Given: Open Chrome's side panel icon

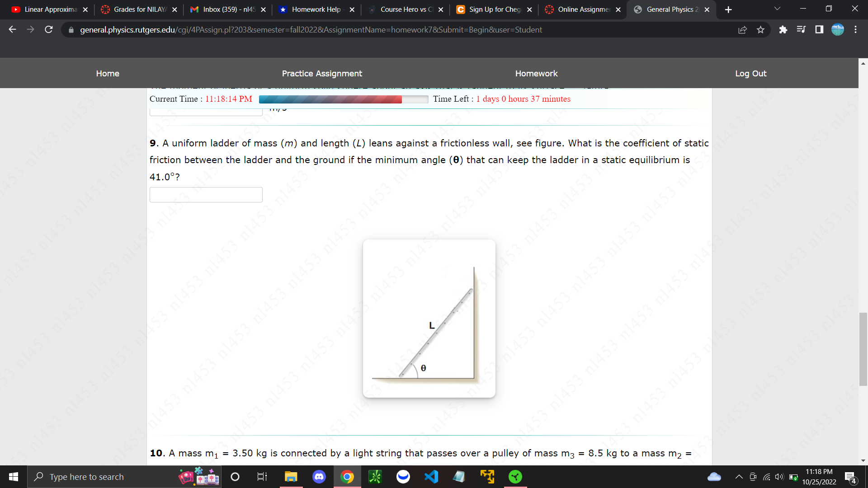Looking at the screenshot, I should click(x=819, y=29).
